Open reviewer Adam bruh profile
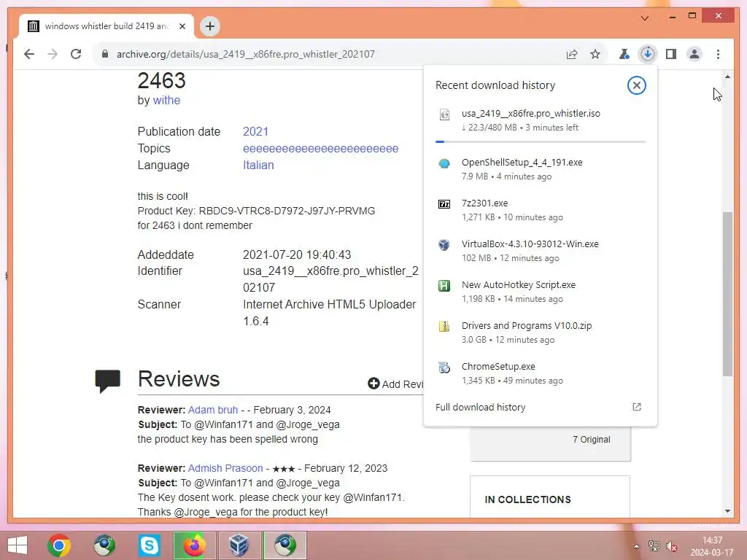This screenshot has height=560, width=747. (x=212, y=410)
